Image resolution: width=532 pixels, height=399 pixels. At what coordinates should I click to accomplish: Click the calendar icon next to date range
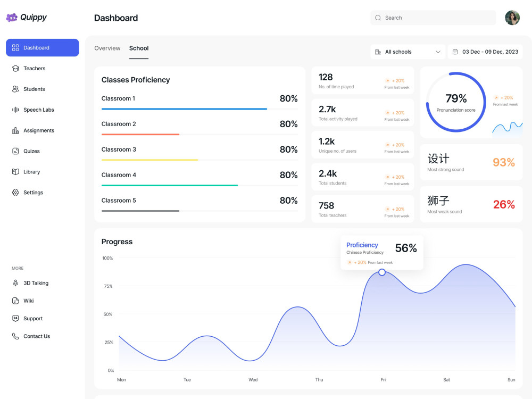coord(455,52)
